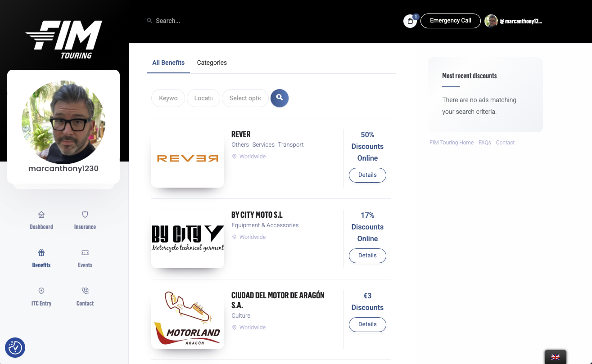Viewport: 592px width, 364px height.
Task: Click Worldwide location under Ciudad del Motor
Action: [x=253, y=328]
